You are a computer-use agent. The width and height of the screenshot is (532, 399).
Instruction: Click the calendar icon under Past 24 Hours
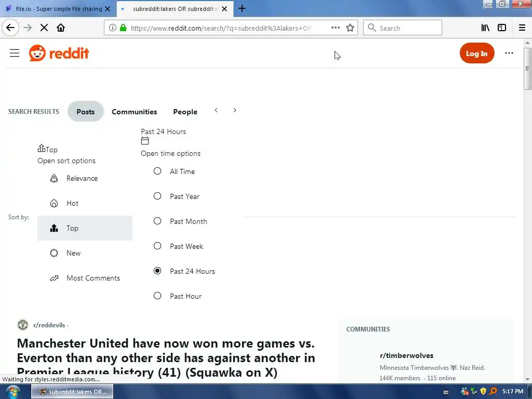[145, 141]
